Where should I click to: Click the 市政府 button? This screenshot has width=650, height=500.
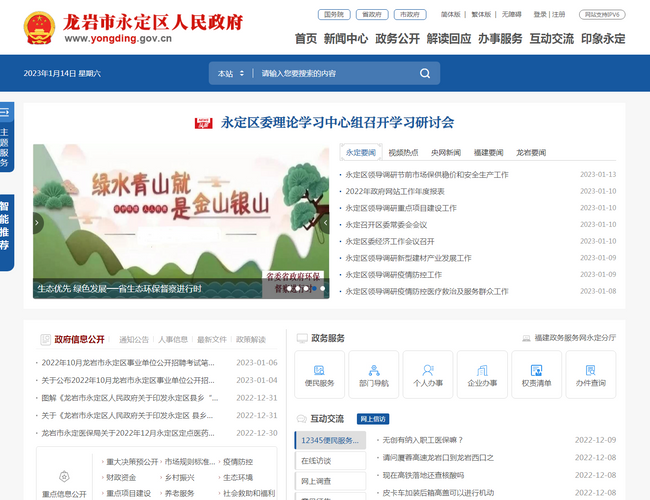coord(410,15)
